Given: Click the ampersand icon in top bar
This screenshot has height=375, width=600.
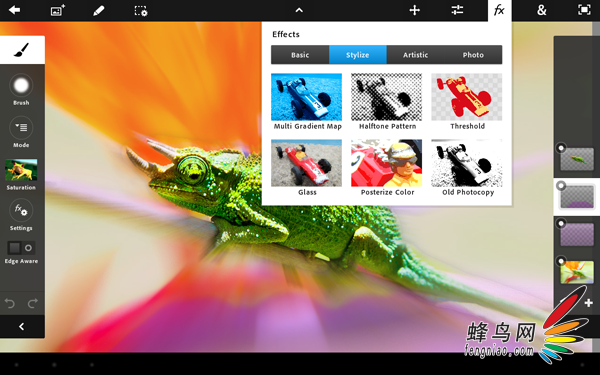Looking at the screenshot, I should coord(541,10).
